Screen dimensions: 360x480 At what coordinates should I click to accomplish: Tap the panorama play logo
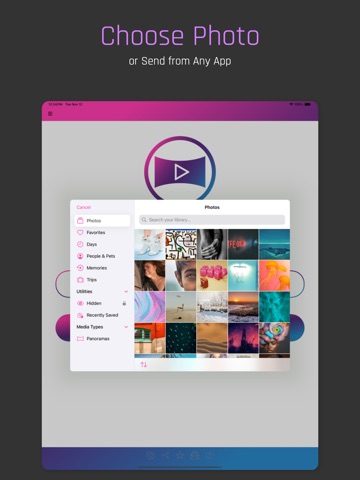(180, 168)
